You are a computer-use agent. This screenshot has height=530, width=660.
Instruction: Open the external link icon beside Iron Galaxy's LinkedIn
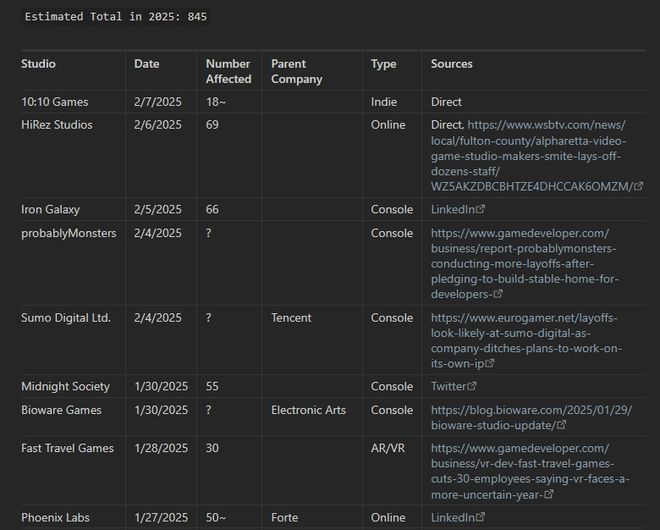tap(480, 210)
